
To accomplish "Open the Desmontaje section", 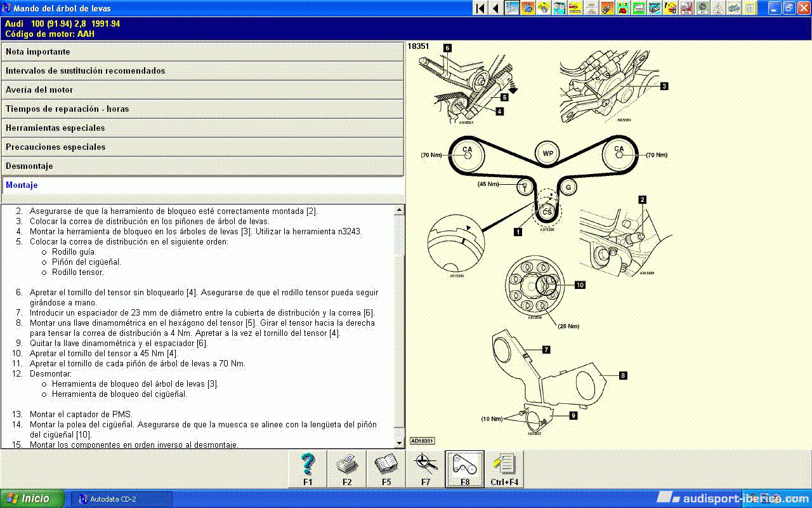I will (x=202, y=166).
